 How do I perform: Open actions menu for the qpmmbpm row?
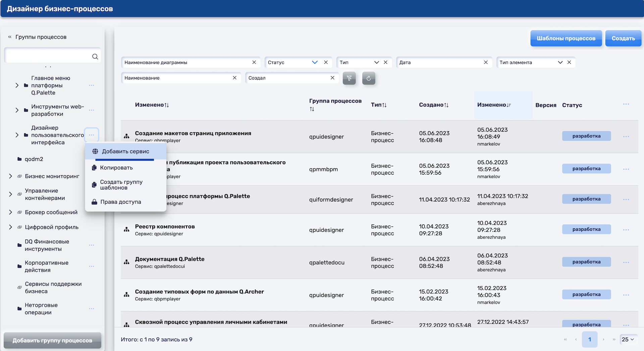click(x=626, y=169)
